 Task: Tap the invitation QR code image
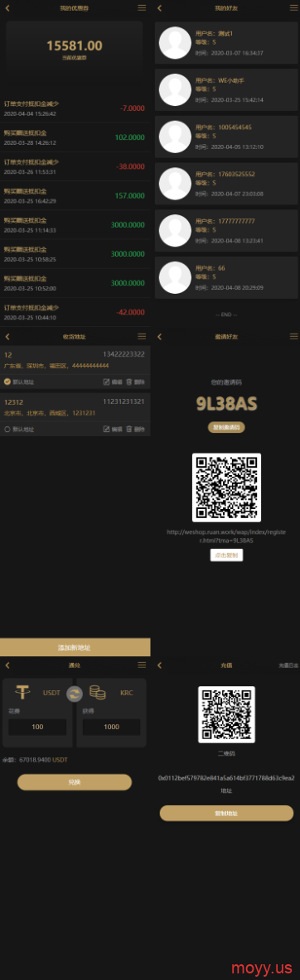(x=226, y=488)
